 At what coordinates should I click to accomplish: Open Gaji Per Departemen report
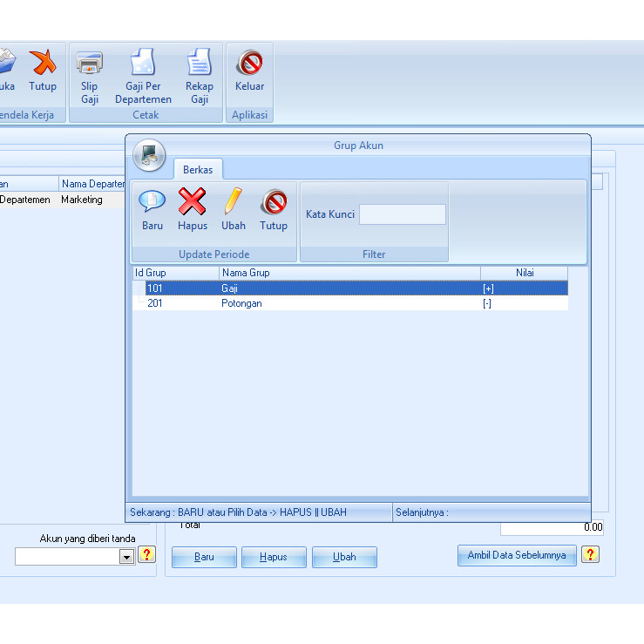point(143,78)
